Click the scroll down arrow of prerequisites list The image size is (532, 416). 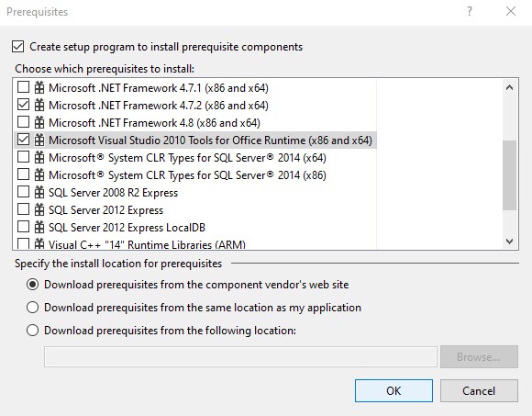[509, 242]
